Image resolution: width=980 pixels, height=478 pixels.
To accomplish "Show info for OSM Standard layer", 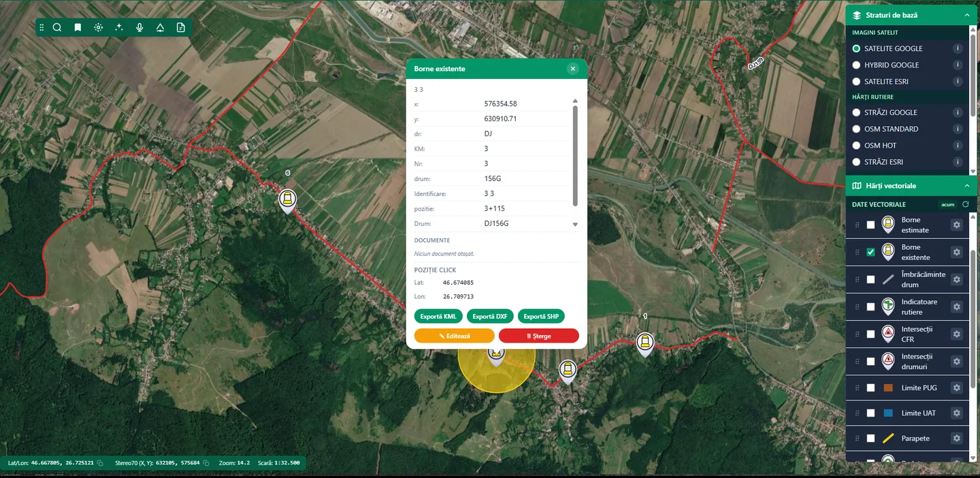I will (958, 129).
